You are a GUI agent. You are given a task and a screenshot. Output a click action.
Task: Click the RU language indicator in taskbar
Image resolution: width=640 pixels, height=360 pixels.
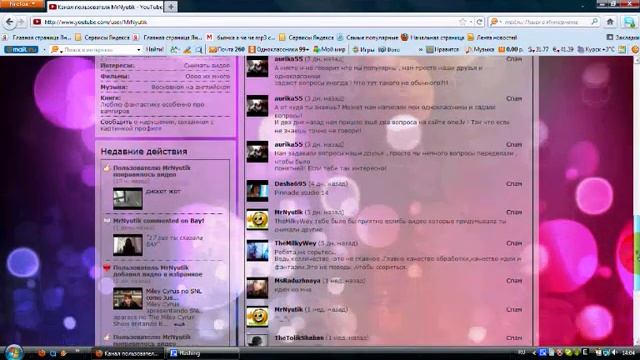point(522,352)
